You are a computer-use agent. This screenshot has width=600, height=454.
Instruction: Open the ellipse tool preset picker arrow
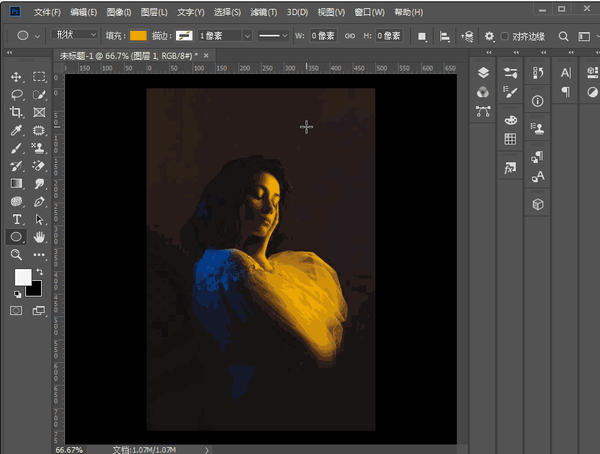coord(37,36)
